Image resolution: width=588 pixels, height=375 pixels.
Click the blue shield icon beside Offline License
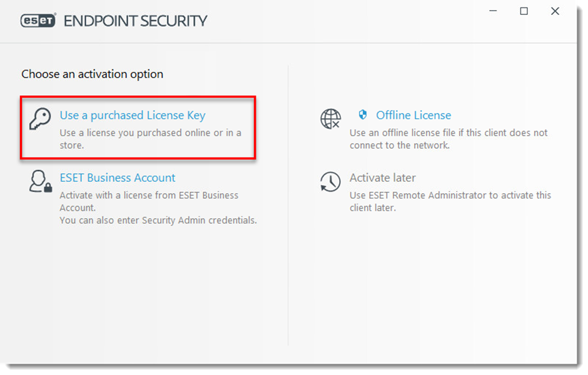click(x=362, y=115)
